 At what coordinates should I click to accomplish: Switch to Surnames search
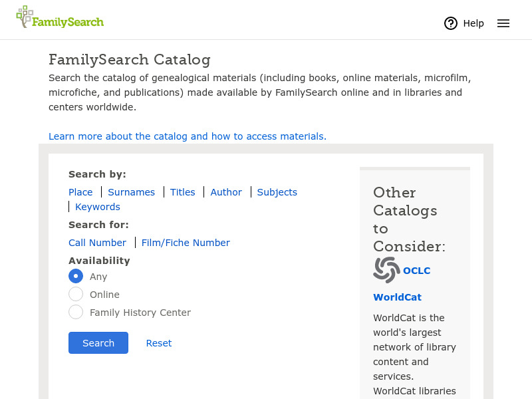[131, 192]
